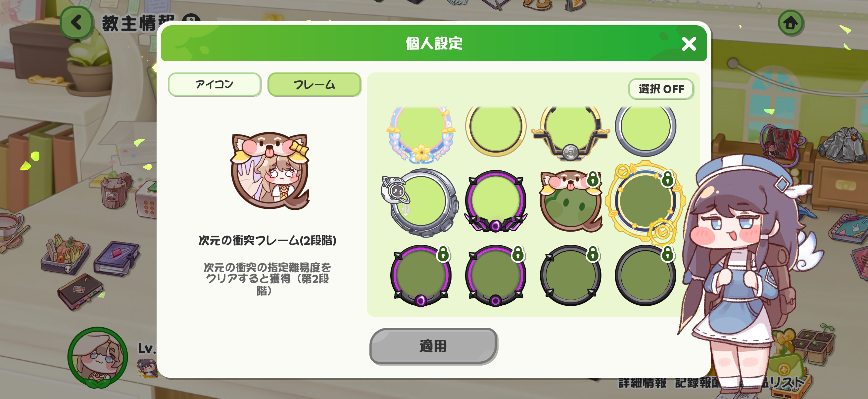The width and height of the screenshot is (868, 399).
Task: Select the astronaut space-themed frame
Action: tap(420, 203)
